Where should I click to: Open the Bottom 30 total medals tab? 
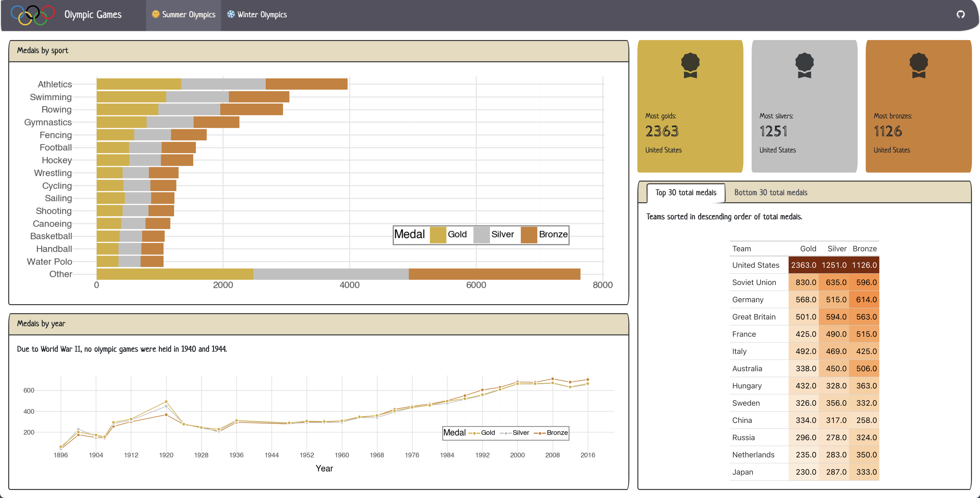click(770, 193)
